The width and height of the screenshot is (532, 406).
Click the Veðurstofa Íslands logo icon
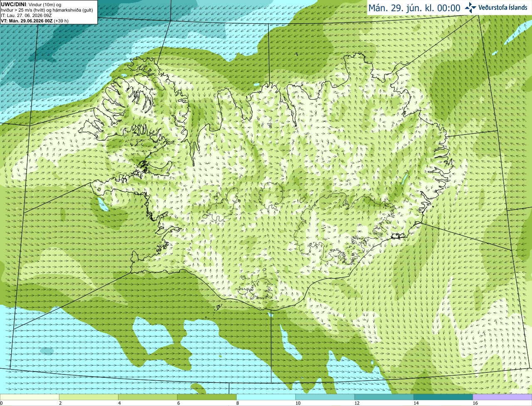(x=470, y=7)
